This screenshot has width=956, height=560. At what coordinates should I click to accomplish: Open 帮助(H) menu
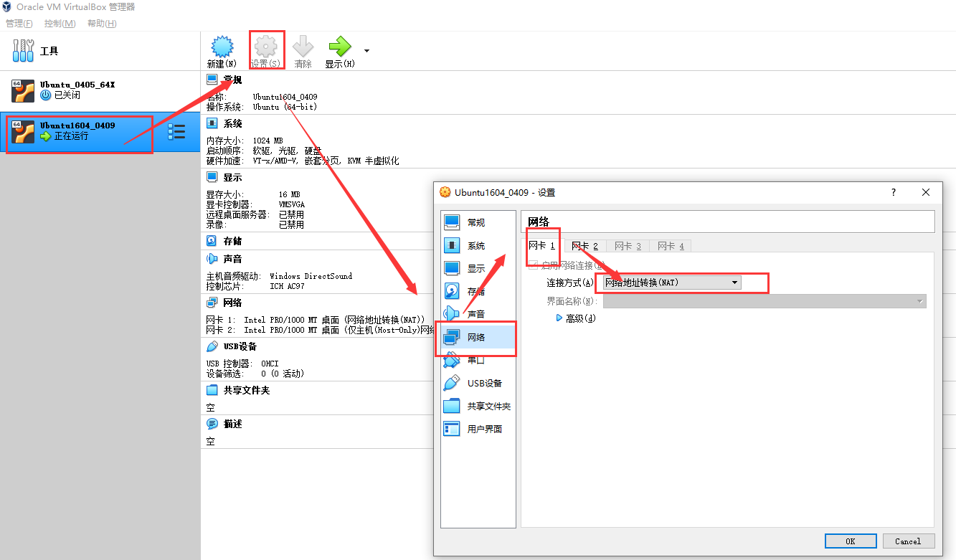point(102,24)
